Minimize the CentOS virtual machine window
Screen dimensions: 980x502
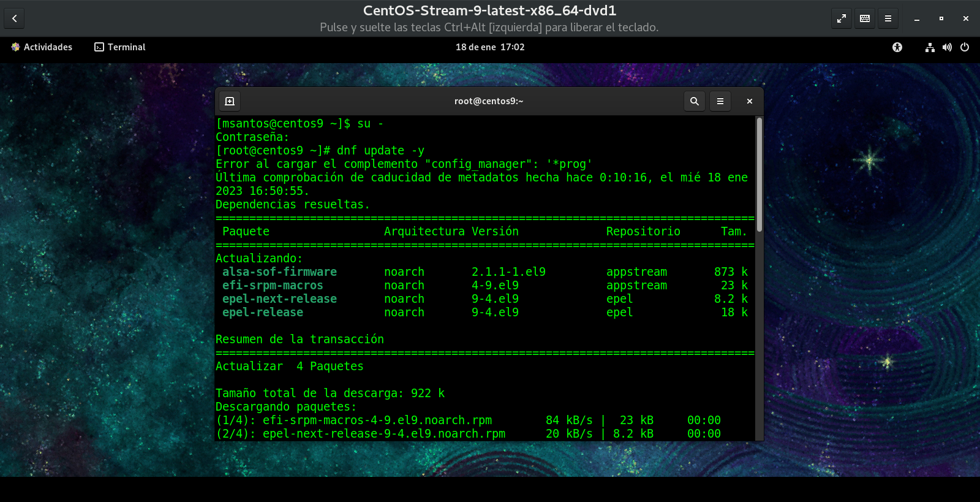917,18
